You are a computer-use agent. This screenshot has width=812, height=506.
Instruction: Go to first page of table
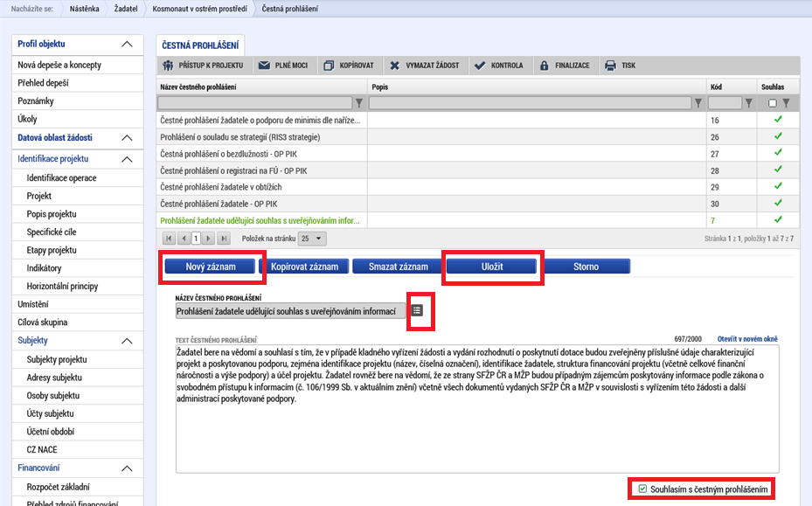(x=169, y=239)
